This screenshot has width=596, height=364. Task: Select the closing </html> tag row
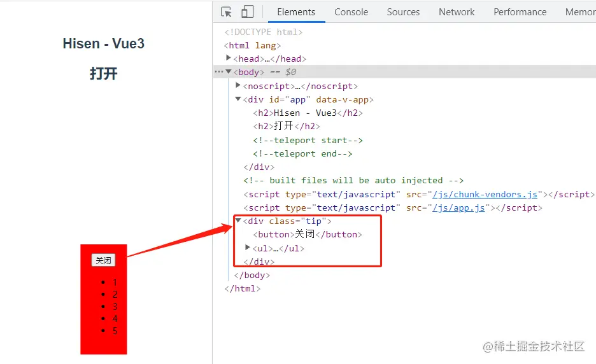tap(243, 289)
